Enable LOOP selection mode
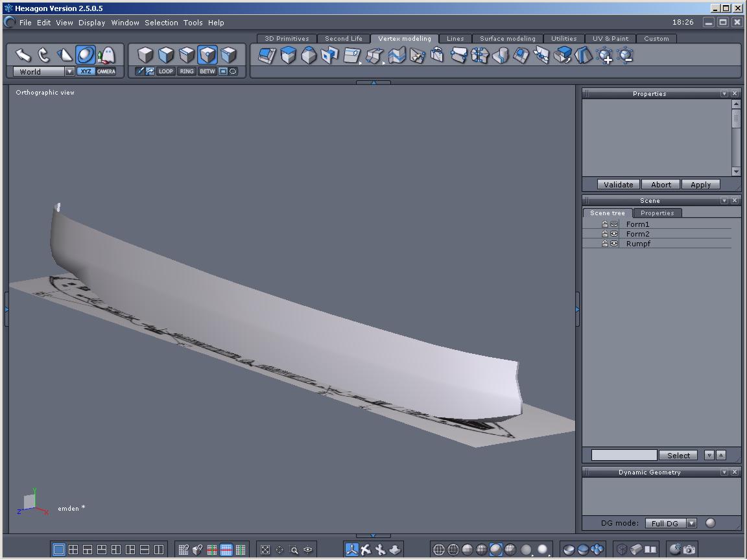Viewport: 747px width, 560px height. click(x=166, y=71)
